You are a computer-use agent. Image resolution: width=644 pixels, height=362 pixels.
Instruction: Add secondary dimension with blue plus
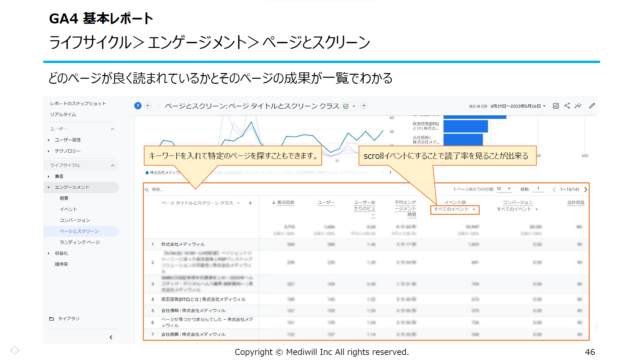point(250,203)
